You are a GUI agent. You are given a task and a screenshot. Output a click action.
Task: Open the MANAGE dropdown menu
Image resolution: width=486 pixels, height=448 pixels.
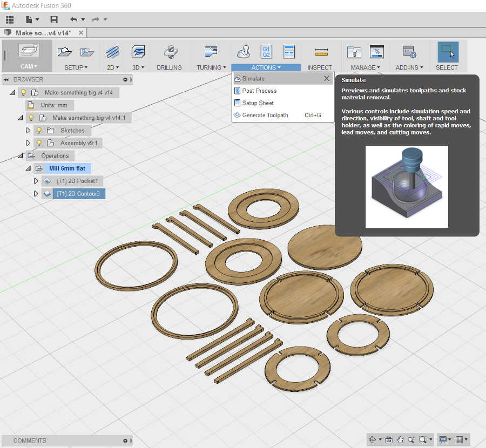click(365, 67)
